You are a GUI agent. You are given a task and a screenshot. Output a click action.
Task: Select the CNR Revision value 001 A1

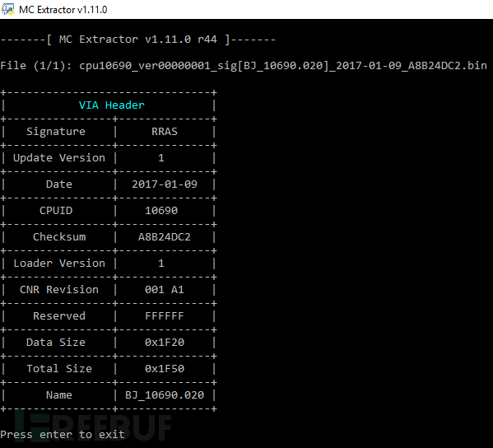pos(165,290)
